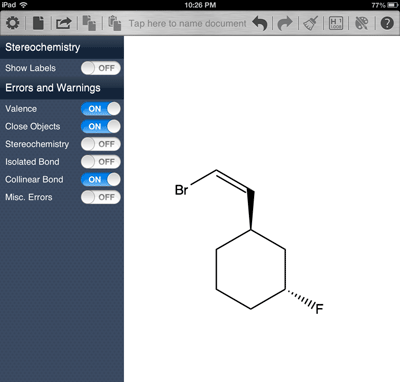The height and width of the screenshot is (382, 400).
Task: Tap the double bond near Br
Action: click(x=233, y=181)
